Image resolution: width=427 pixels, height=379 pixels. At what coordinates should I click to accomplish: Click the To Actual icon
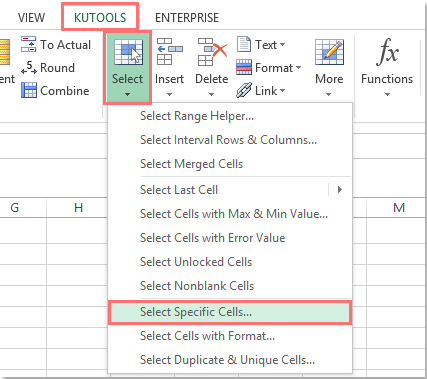pyautogui.click(x=28, y=44)
